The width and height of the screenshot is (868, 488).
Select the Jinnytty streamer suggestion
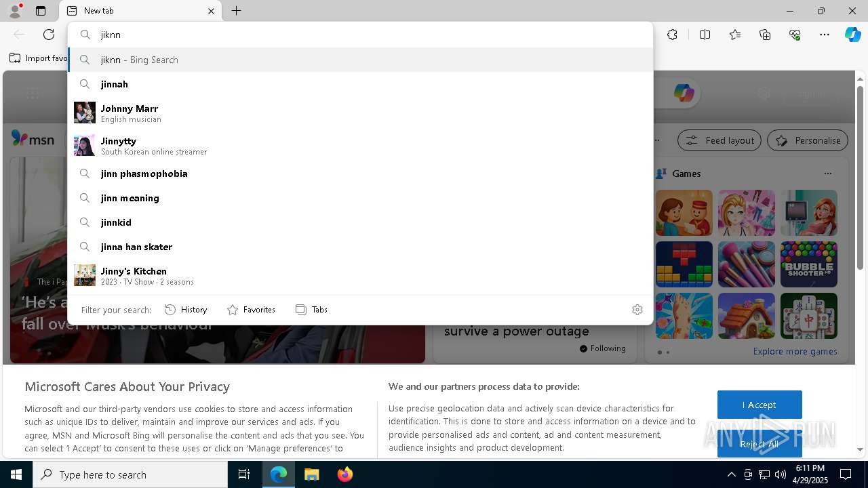(360, 145)
